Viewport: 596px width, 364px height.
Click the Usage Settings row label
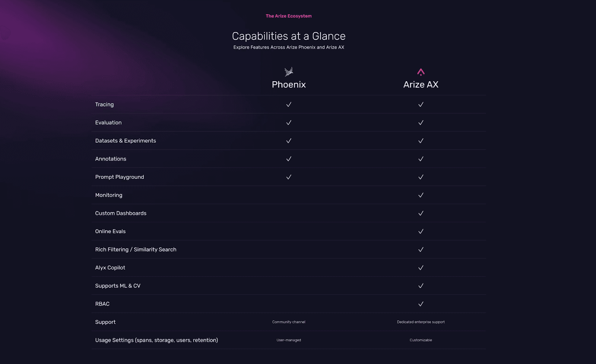(156, 340)
